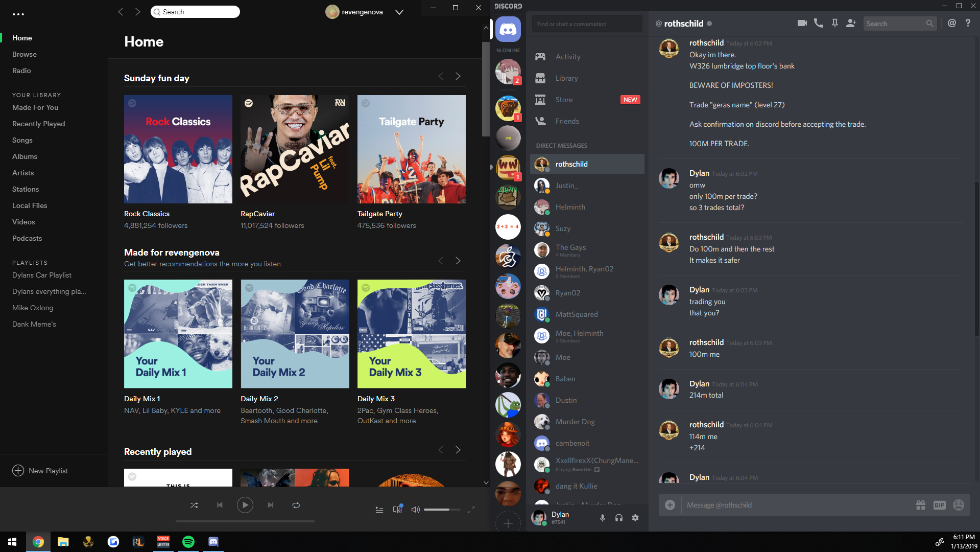Go back in Spotify navigation
Image resolution: width=980 pixels, height=552 pixels.
point(121,12)
